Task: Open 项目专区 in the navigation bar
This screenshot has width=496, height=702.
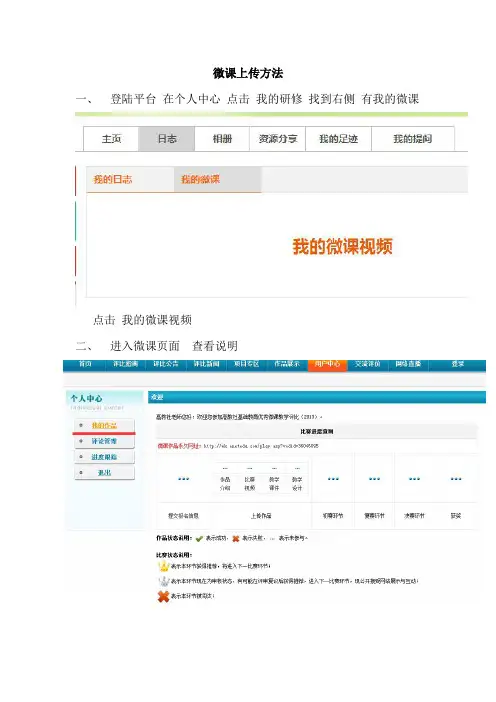Action: click(246, 364)
